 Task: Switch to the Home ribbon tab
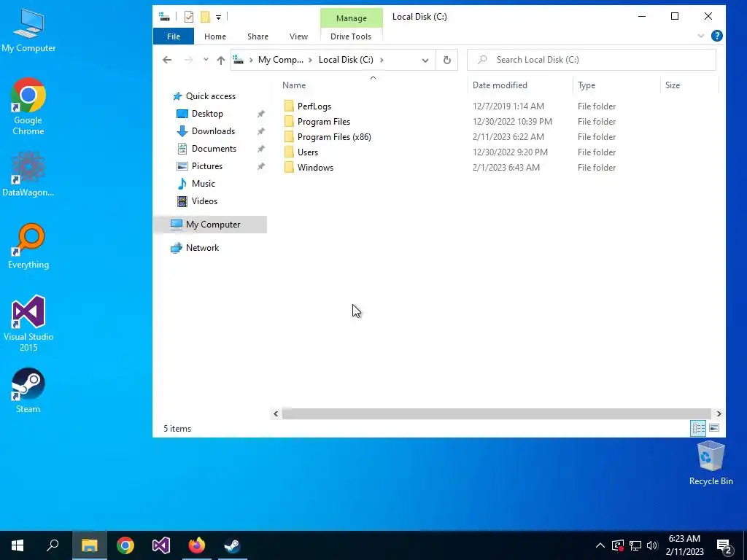pyautogui.click(x=215, y=36)
